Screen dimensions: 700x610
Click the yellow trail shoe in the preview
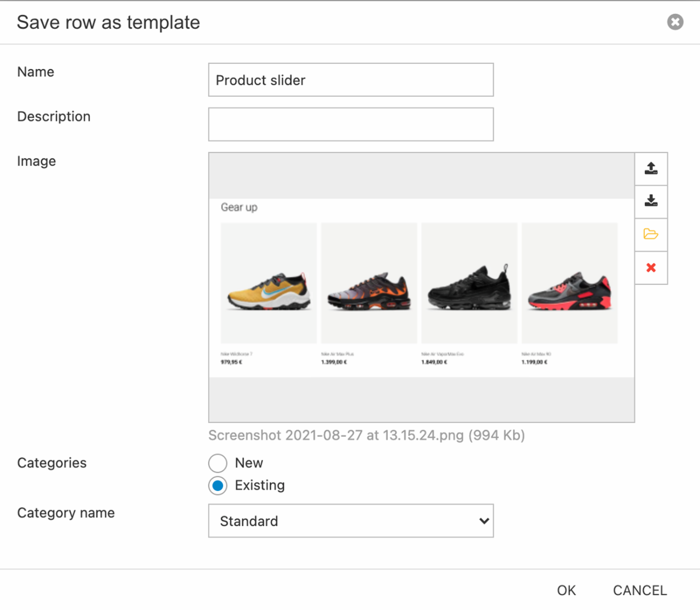(269, 291)
